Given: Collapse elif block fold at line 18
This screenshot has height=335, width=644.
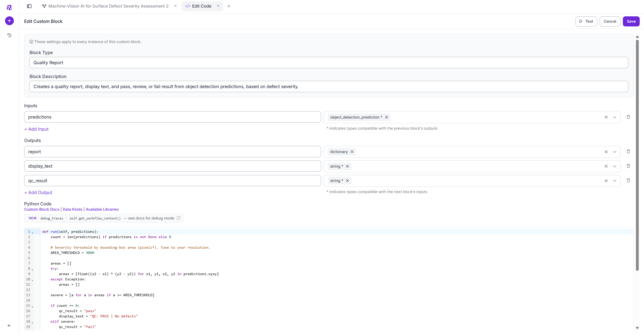Looking at the screenshot, I should 32,322.
